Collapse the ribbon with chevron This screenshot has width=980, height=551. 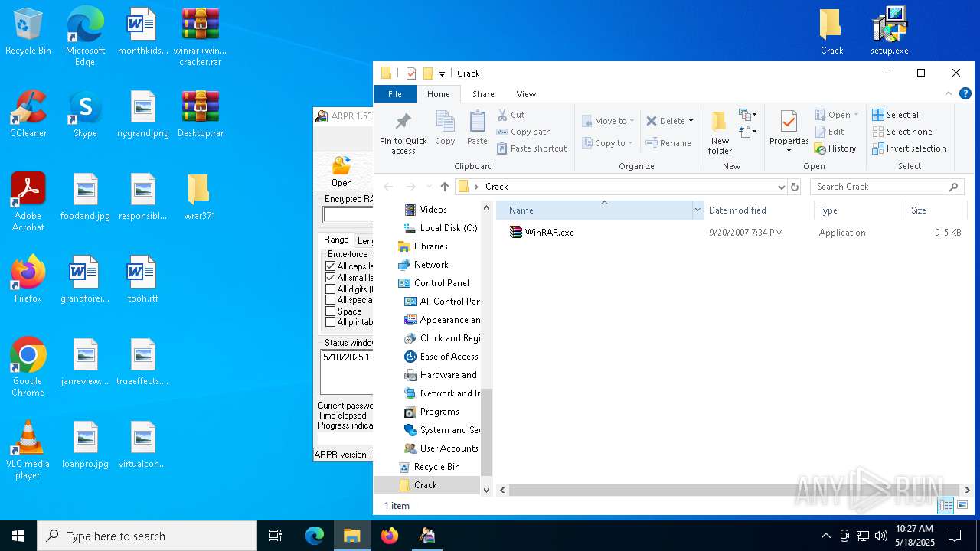coord(949,93)
